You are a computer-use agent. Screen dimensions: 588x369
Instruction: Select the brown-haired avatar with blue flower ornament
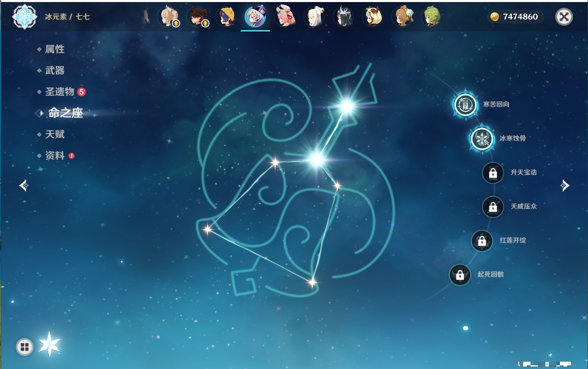point(403,17)
